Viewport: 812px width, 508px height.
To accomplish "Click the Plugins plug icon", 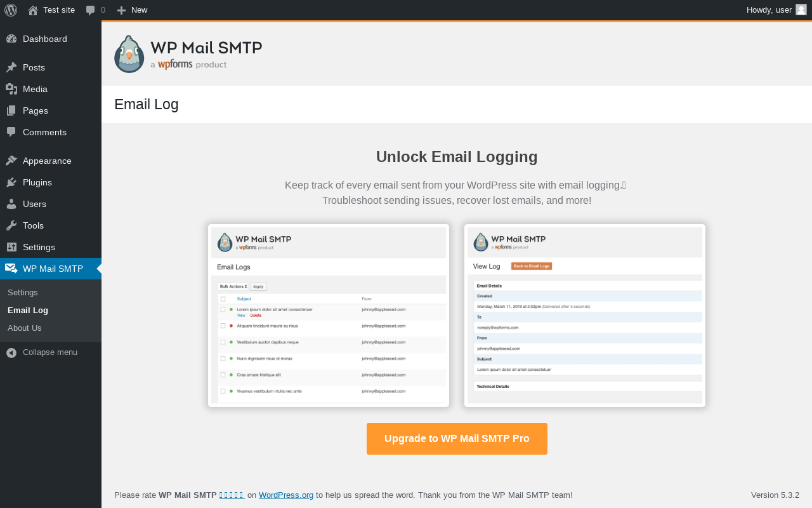I will tap(11, 182).
